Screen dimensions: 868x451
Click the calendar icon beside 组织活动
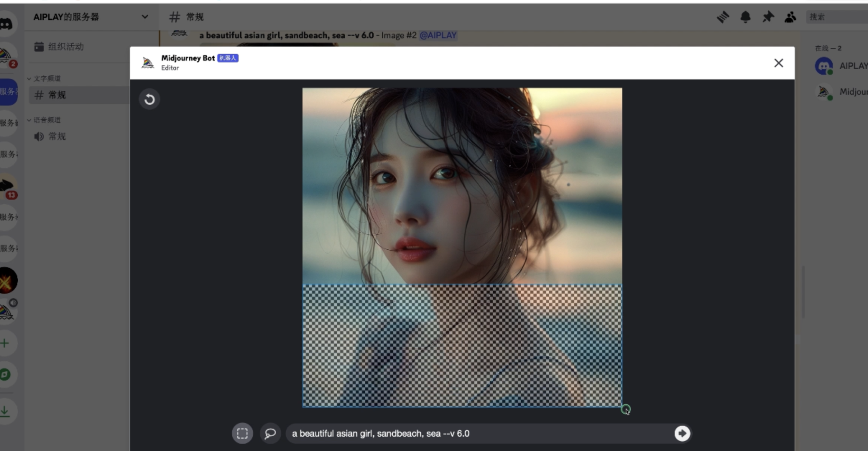click(x=39, y=47)
